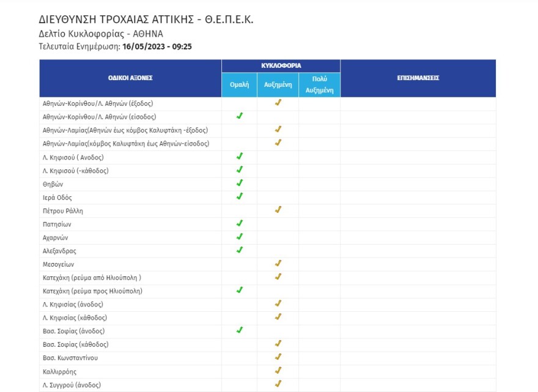Click the ΚΥΚΛΟΦΟΡΙΑ header cell

[281, 65]
